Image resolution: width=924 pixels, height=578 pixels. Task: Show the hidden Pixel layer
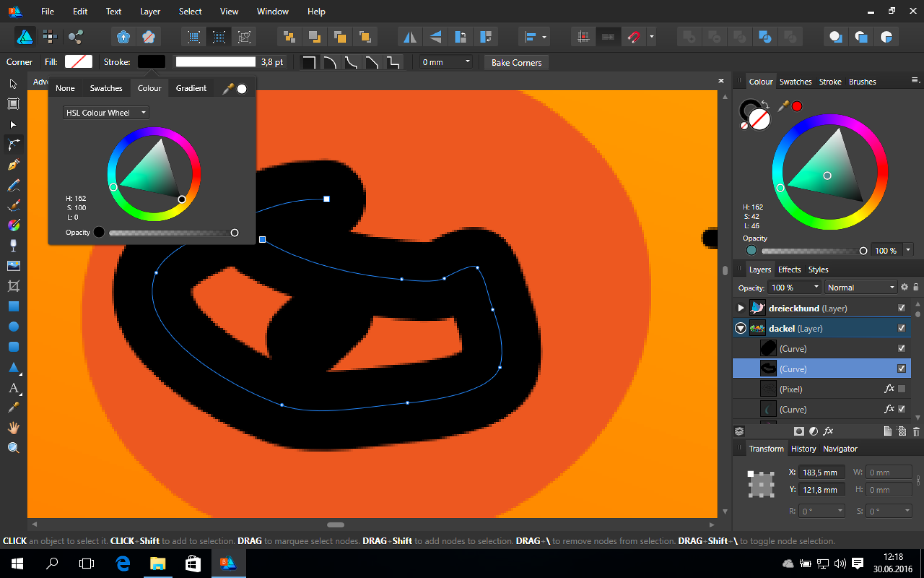tap(902, 389)
